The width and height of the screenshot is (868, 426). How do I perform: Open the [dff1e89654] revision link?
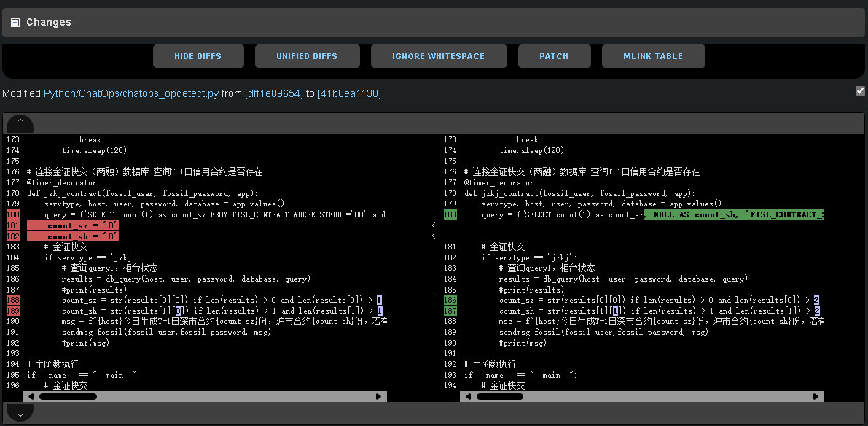[x=274, y=93]
